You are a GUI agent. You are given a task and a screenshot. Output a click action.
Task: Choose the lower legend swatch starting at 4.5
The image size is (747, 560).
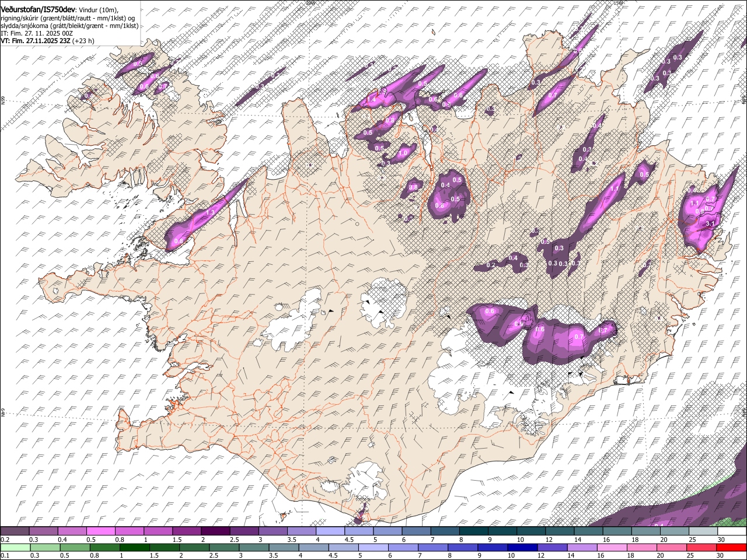click(343, 548)
